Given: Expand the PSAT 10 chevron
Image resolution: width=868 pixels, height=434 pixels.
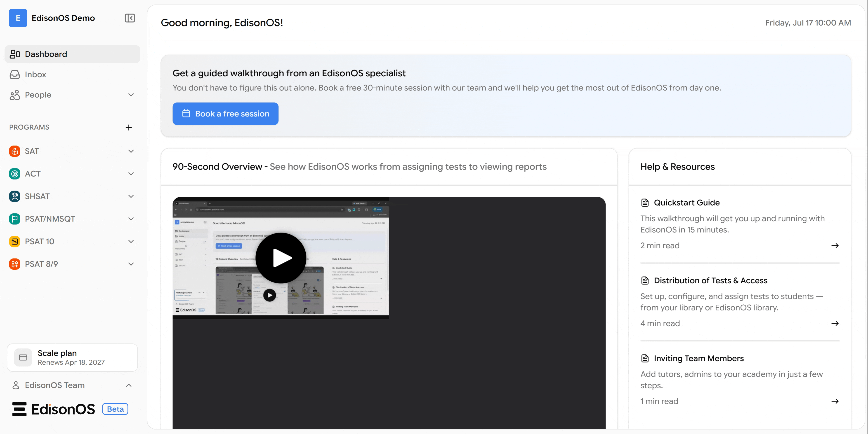Looking at the screenshot, I should tap(131, 241).
